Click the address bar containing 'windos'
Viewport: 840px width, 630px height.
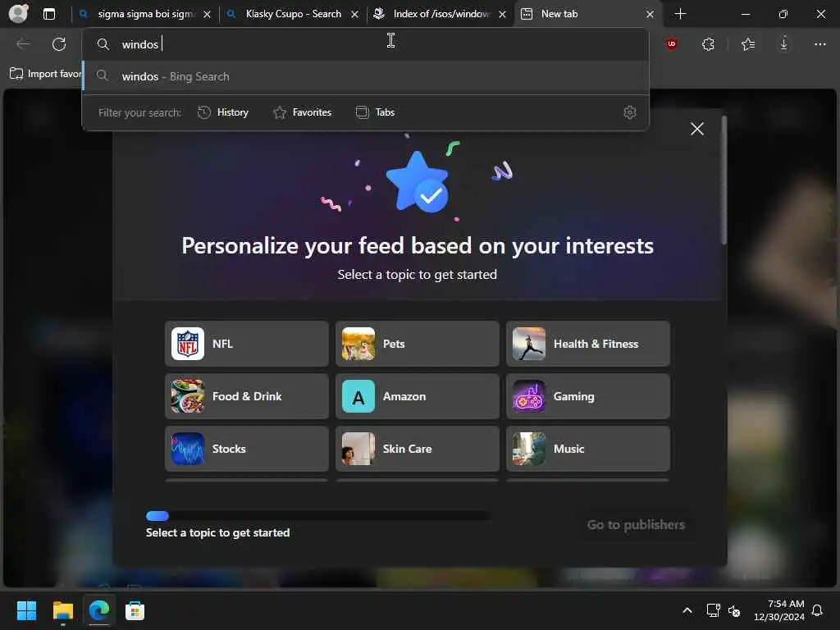[365, 44]
